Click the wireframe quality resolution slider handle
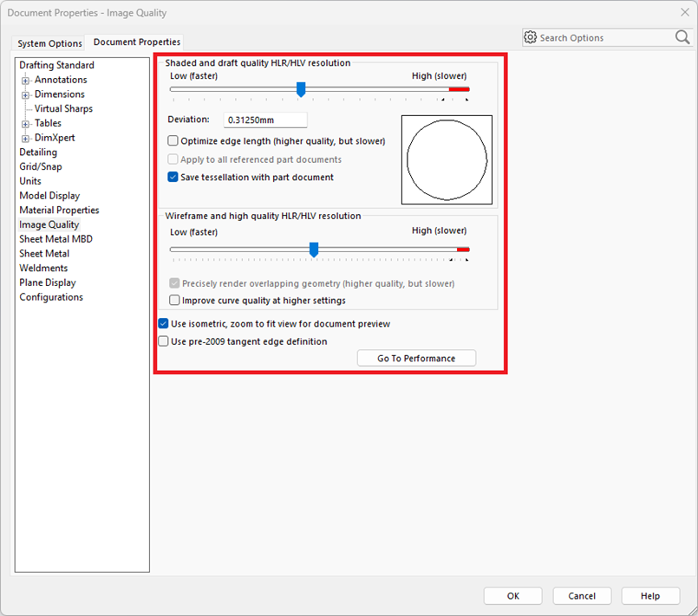This screenshot has width=698, height=616. 314,250
